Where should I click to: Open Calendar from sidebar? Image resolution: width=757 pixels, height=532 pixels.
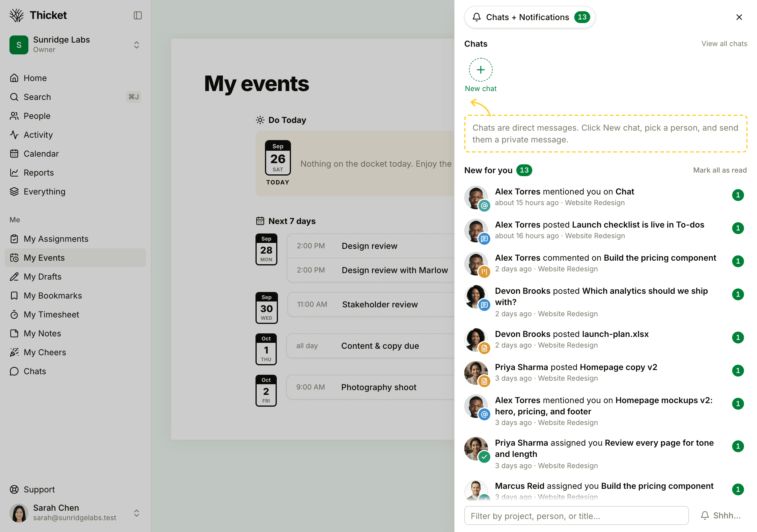[75, 154]
